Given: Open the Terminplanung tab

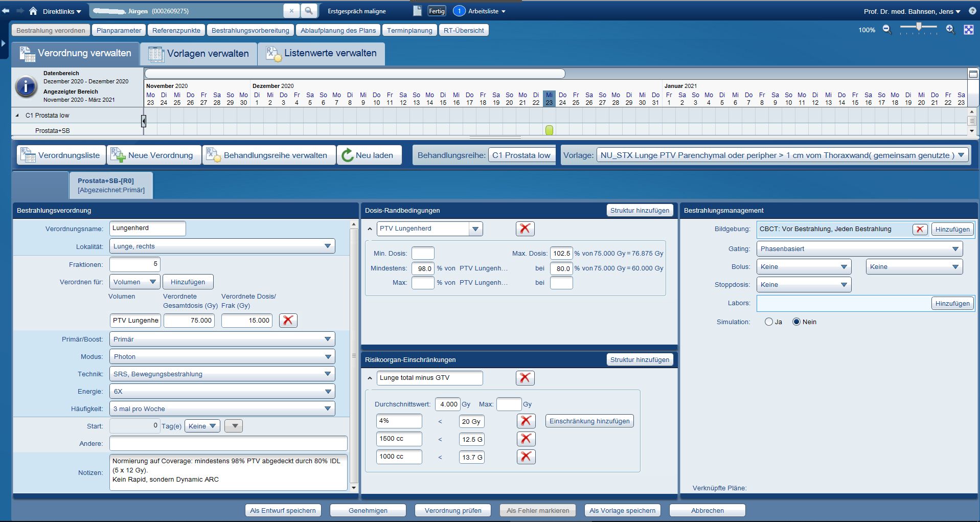Looking at the screenshot, I should [x=409, y=31].
